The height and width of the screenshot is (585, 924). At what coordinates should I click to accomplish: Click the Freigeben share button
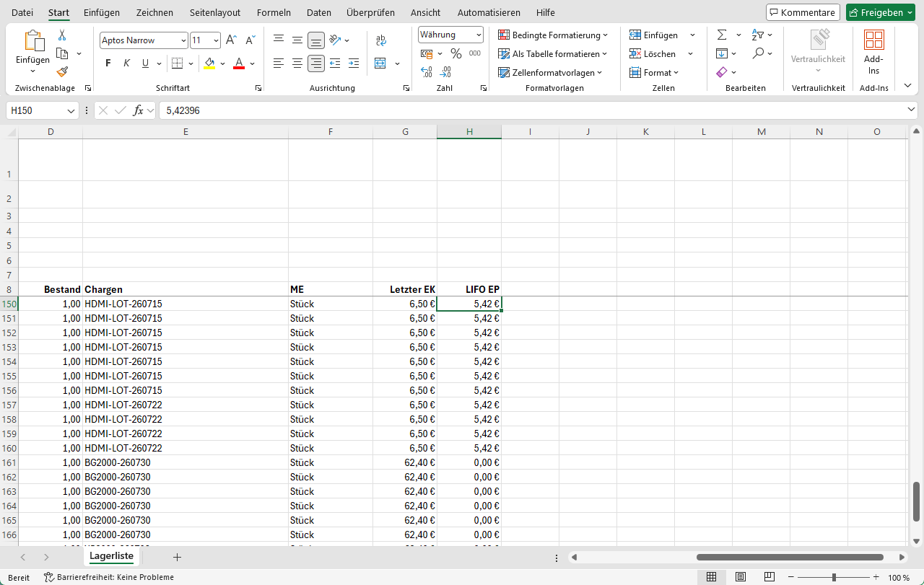click(881, 12)
